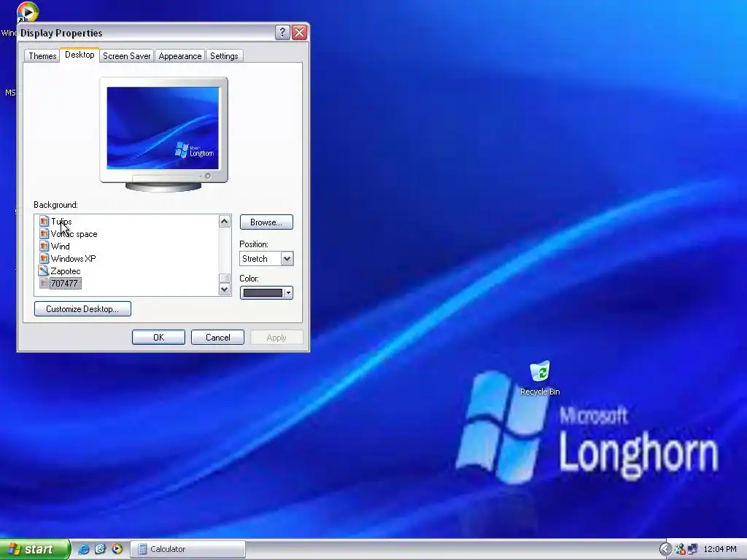Select the Recycle Bin desktop icon

point(540,378)
